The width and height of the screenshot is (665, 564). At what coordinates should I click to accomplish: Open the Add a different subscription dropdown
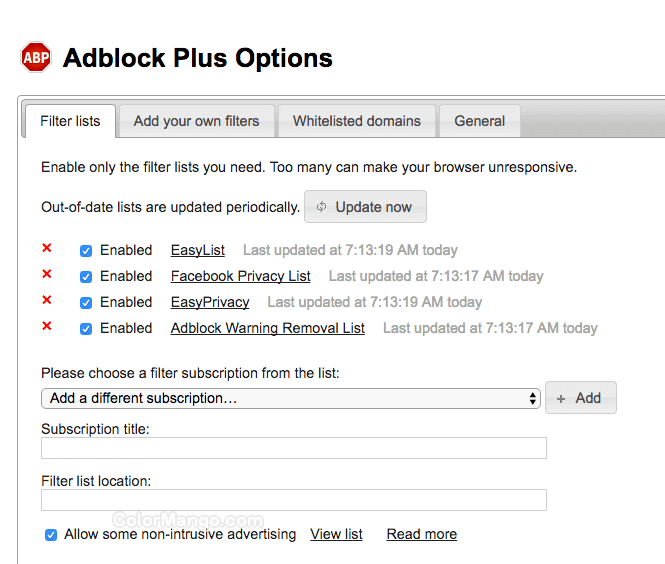click(x=291, y=398)
